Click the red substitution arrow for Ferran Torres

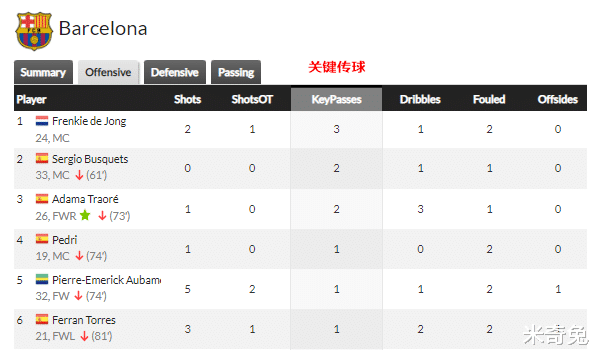click(84, 336)
